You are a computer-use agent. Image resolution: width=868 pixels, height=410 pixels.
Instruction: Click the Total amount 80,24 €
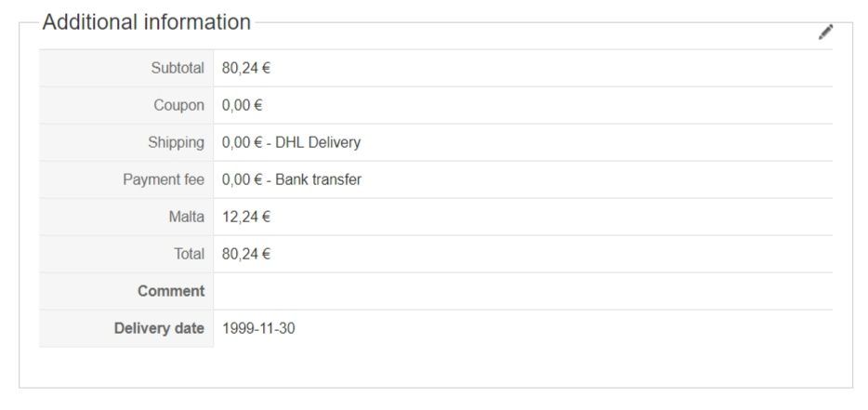pyautogui.click(x=241, y=254)
